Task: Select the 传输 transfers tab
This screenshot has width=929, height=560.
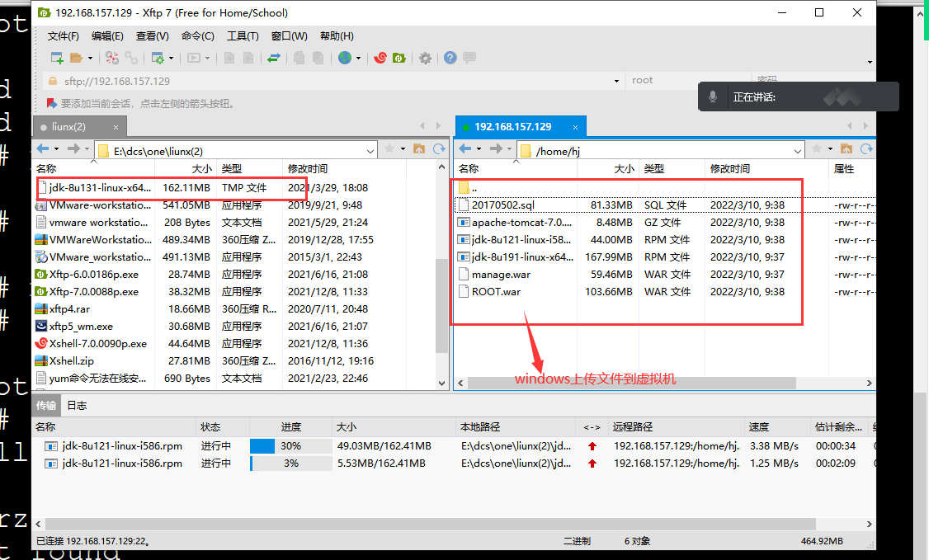Action: pyautogui.click(x=46, y=406)
